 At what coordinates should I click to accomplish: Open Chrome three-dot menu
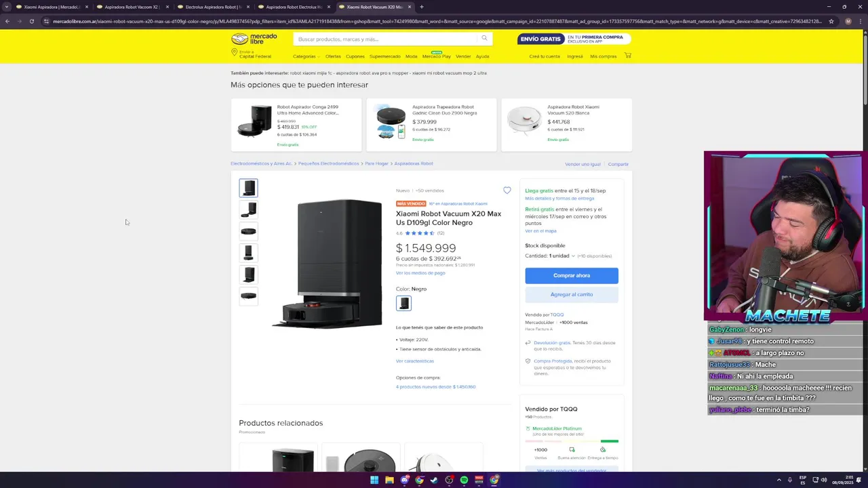(x=861, y=21)
